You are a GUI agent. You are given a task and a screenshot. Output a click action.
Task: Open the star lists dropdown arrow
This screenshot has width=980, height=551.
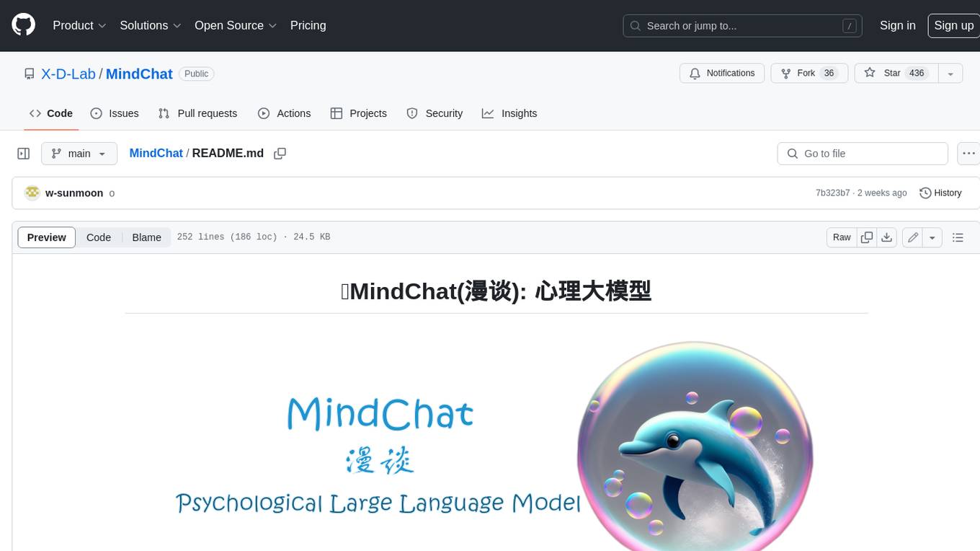point(950,74)
